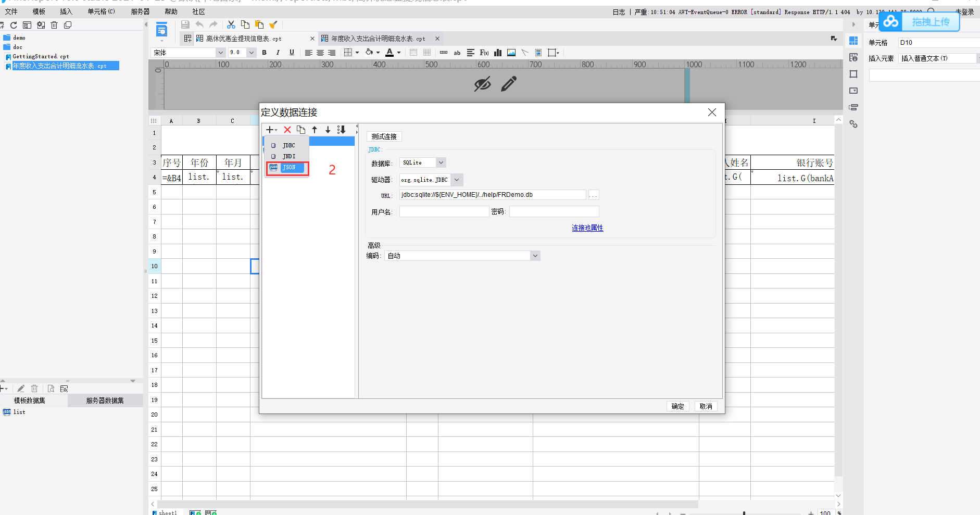Click the 日志 log label in status bar
This screenshot has height=515, width=980.
(x=619, y=12)
